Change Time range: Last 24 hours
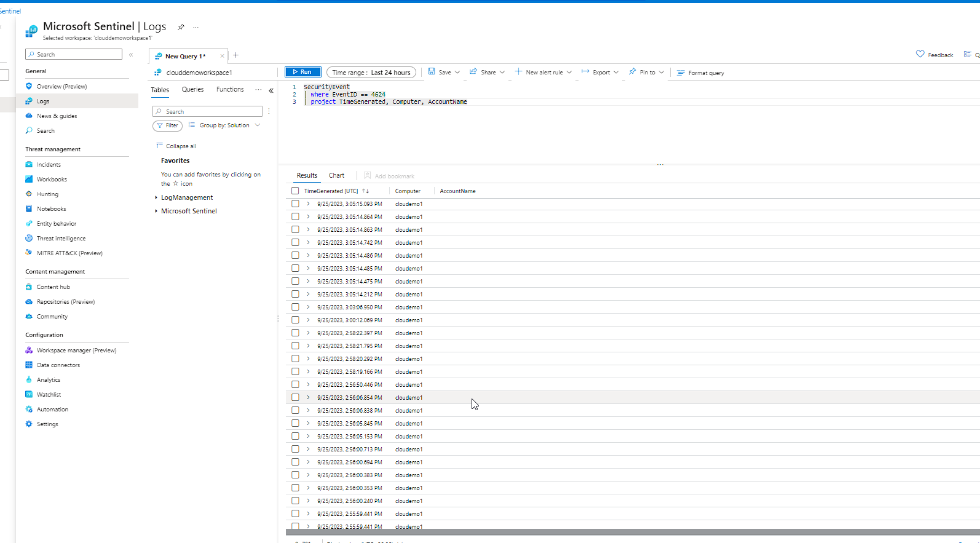This screenshot has width=980, height=543. 371,73
